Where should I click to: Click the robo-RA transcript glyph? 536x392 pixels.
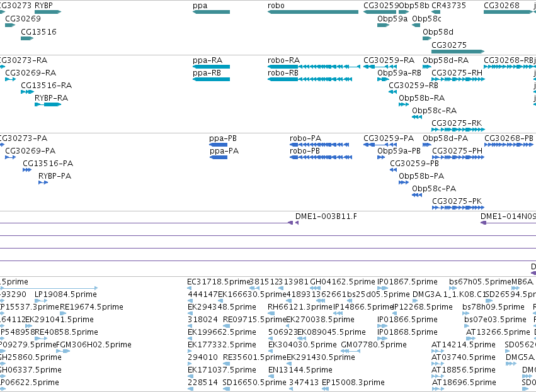[x=314, y=67]
